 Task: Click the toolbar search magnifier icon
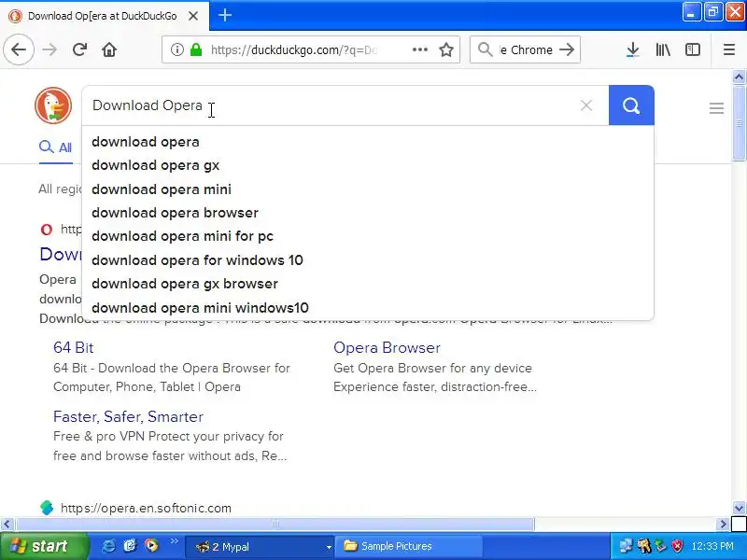pos(485,49)
